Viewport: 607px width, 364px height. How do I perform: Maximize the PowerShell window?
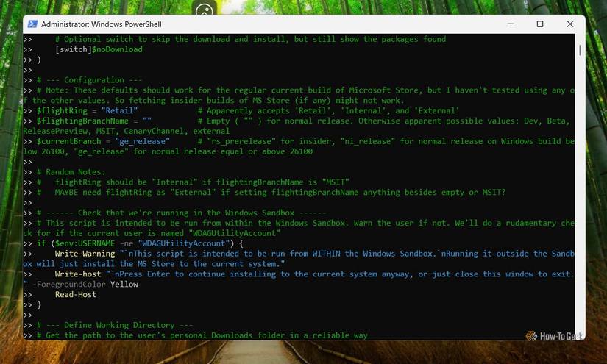[x=540, y=24]
